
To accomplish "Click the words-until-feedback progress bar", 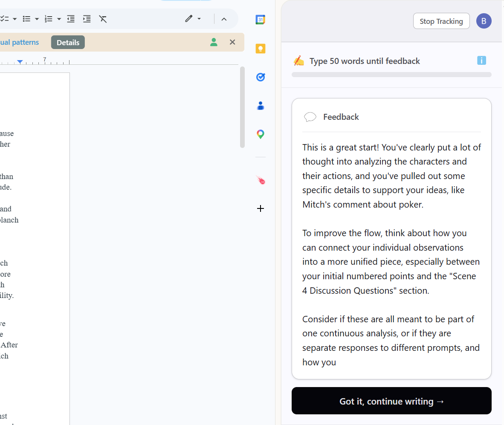I will click(x=391, y=75).
